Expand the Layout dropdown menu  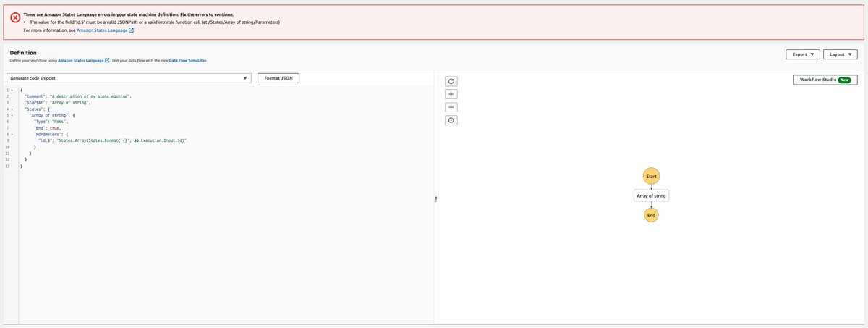click(x=841, y=54)
